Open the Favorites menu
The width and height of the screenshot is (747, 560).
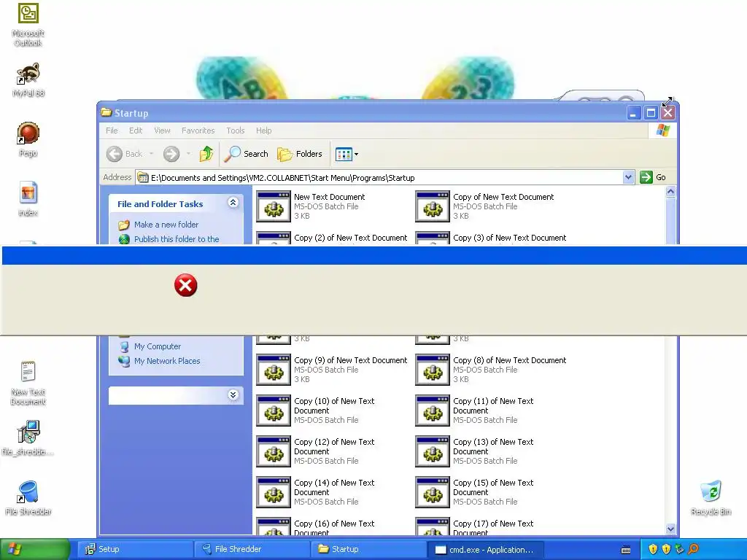tap(198, 131)
